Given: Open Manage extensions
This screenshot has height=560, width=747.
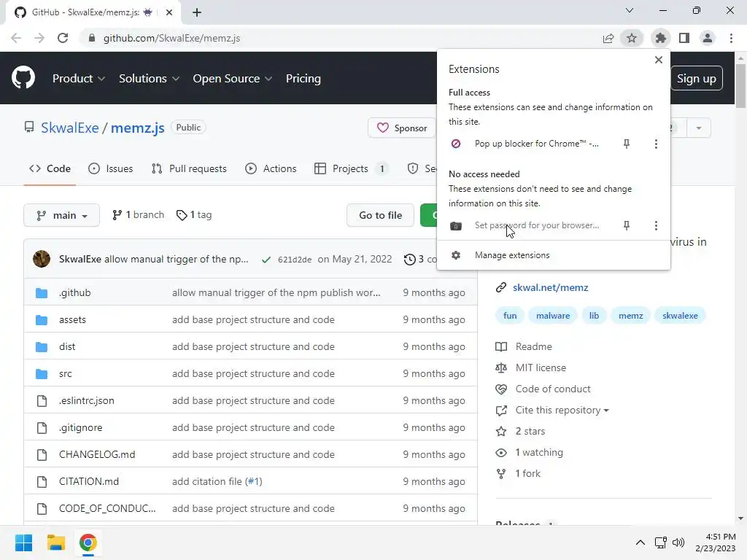Looking at the screenshot, I should (553, 255).
